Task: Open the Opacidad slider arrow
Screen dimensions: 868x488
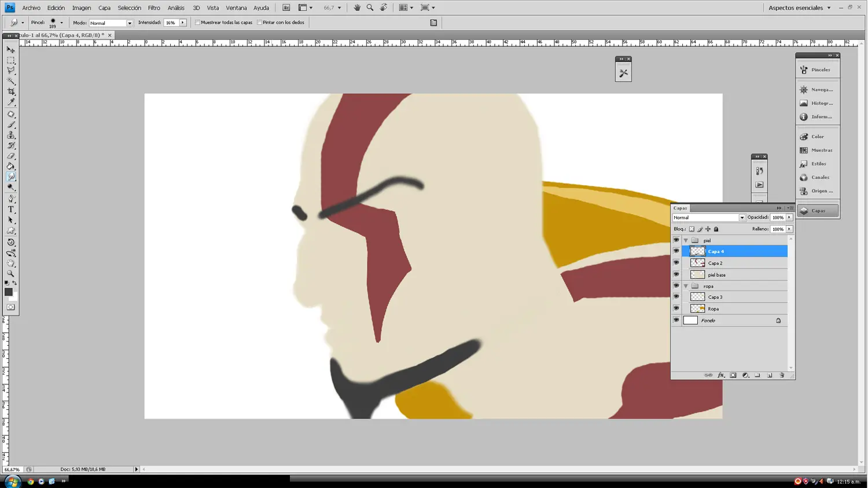Action: 789,218
